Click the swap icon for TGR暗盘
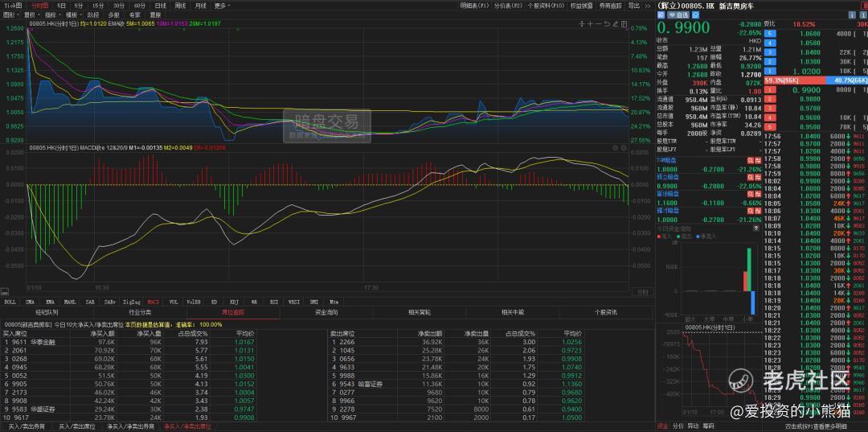The width and height of the screenshot is (868, 432). click(758, 161)
